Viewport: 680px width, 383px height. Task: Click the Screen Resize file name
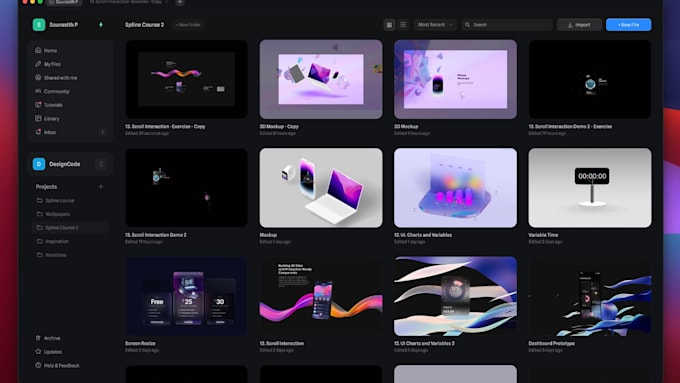pyautogui.click(x=140, y=343)
